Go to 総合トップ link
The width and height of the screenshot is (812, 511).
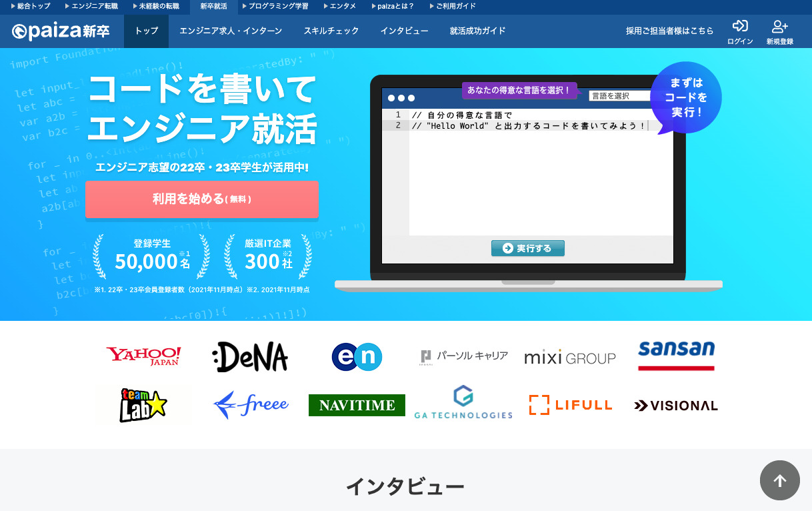coord(31,6)
